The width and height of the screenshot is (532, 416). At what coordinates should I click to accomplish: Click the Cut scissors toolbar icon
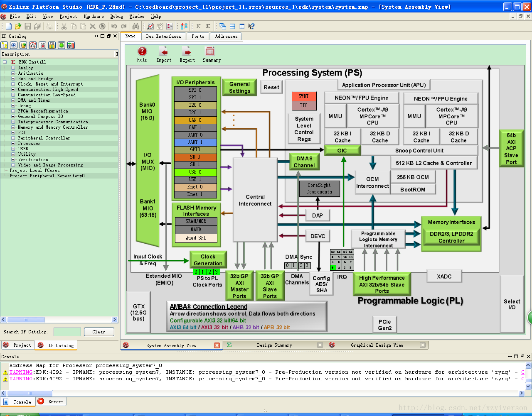[x=64, y=26]
